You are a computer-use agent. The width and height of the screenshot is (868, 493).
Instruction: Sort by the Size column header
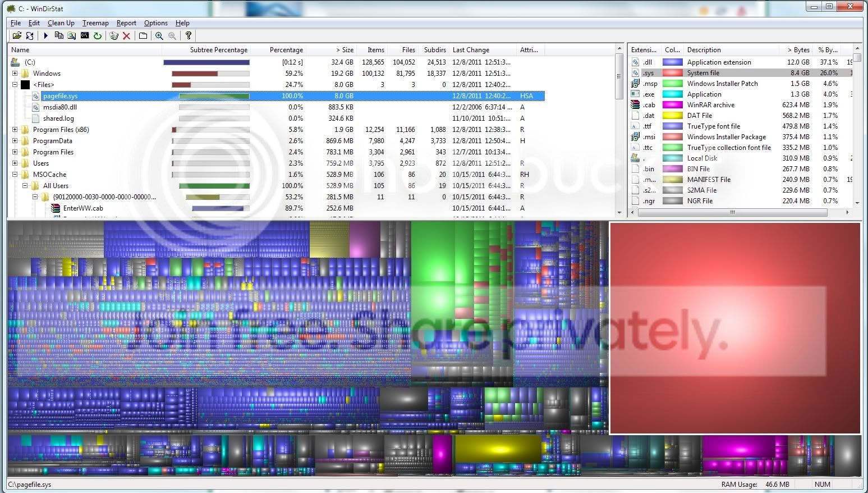330,50
